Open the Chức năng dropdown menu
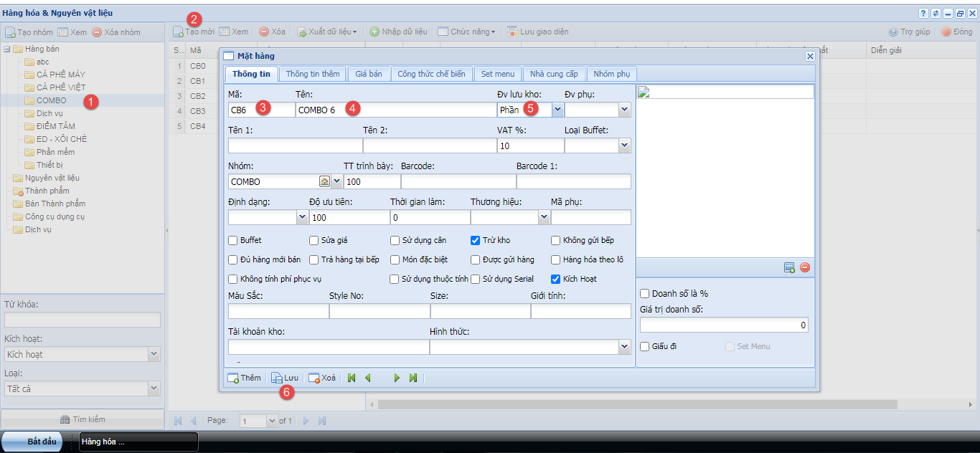The height and width of the screenshot is (453, 980). click(x=466, y=32)
